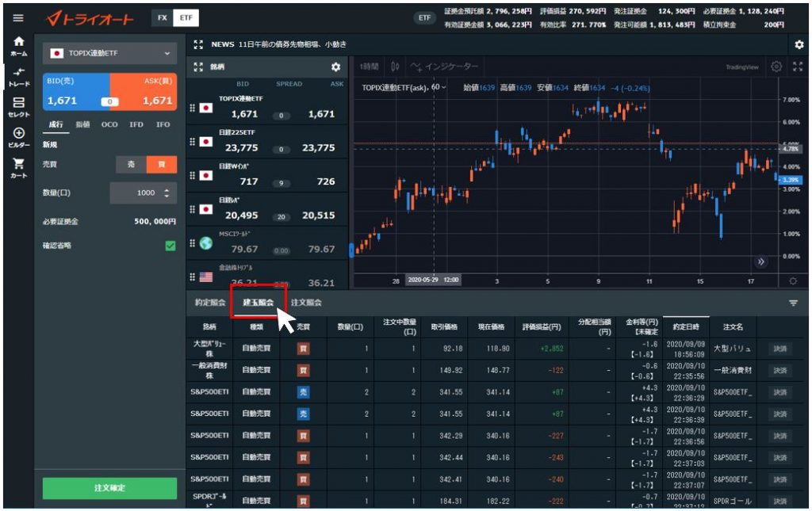Select the IFO order type tab

click(163, 124)
